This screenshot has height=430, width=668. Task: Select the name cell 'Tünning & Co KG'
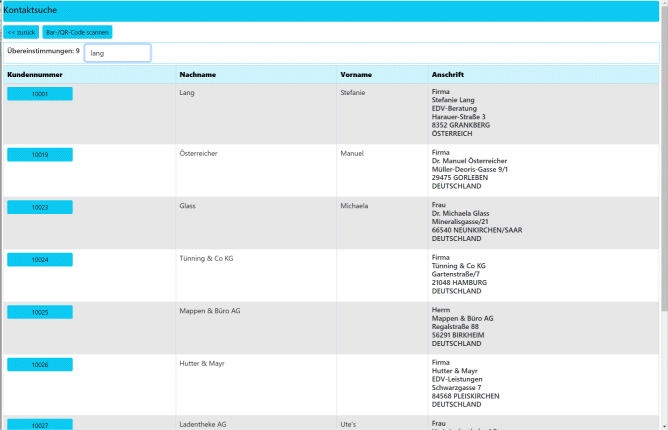tap(206, 258)
